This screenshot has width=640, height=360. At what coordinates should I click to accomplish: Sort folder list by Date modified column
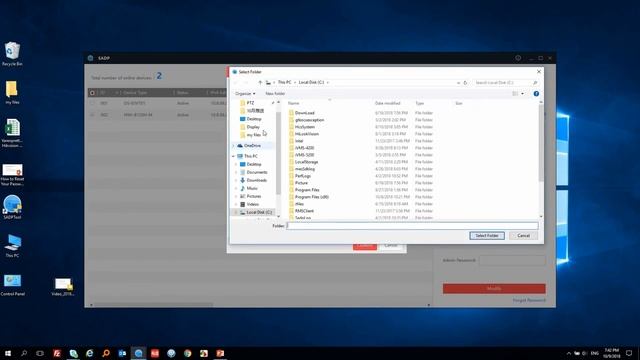[x=387, y=103]
